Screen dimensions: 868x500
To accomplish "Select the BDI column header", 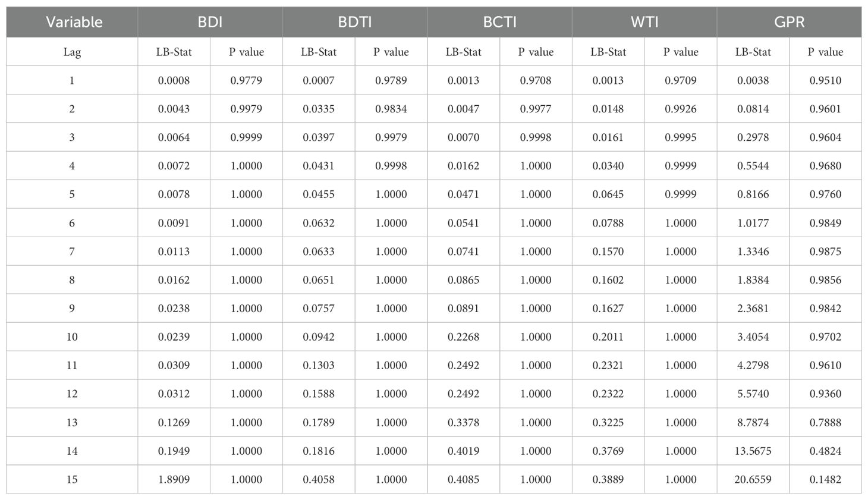I will pyautogui.click(x=210, y=22).
